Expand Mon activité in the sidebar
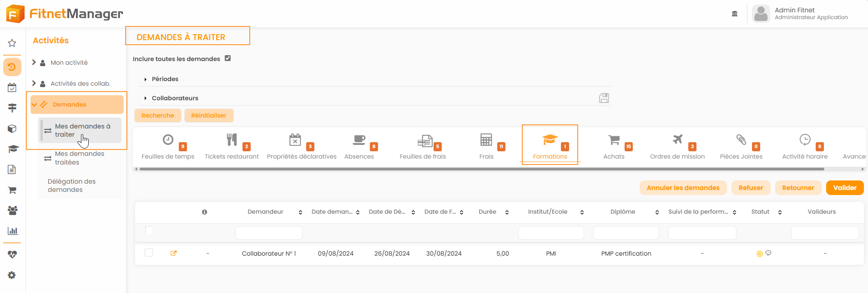 point(34,62)
